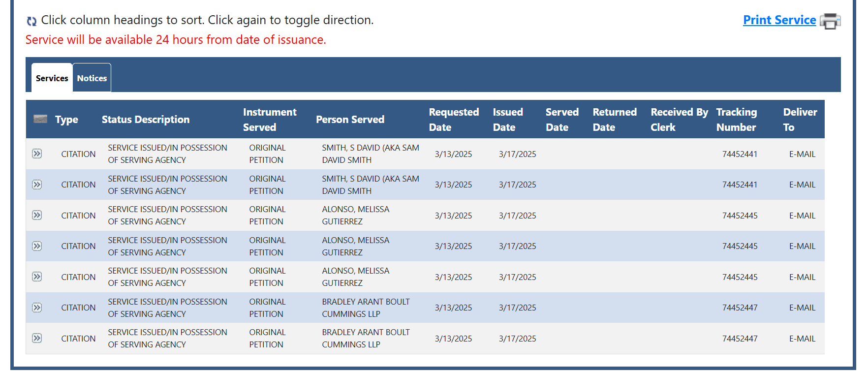Screen dimensions: 868x372
Task: Sort by Tracking Number column
Action: tap(737, 120)
